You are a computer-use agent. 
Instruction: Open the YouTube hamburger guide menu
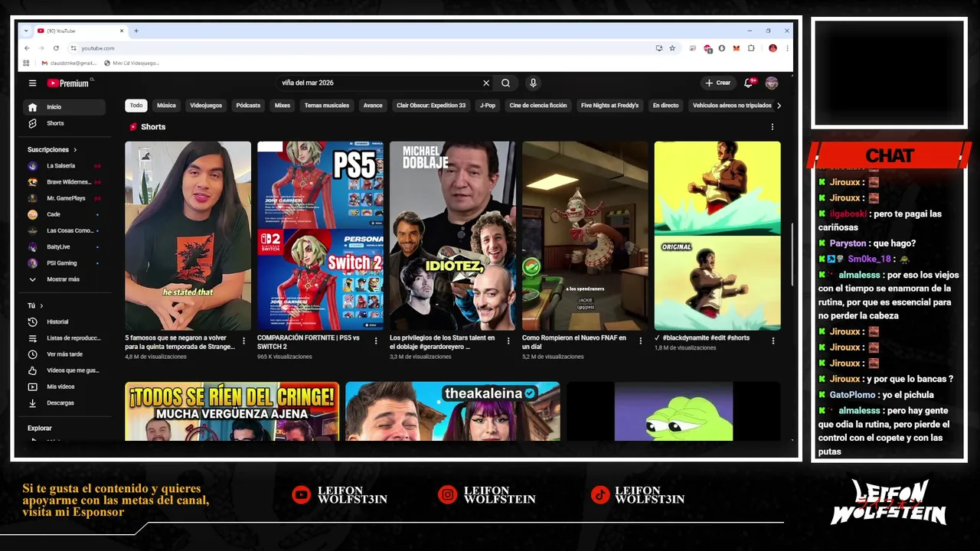coord(32,83)
